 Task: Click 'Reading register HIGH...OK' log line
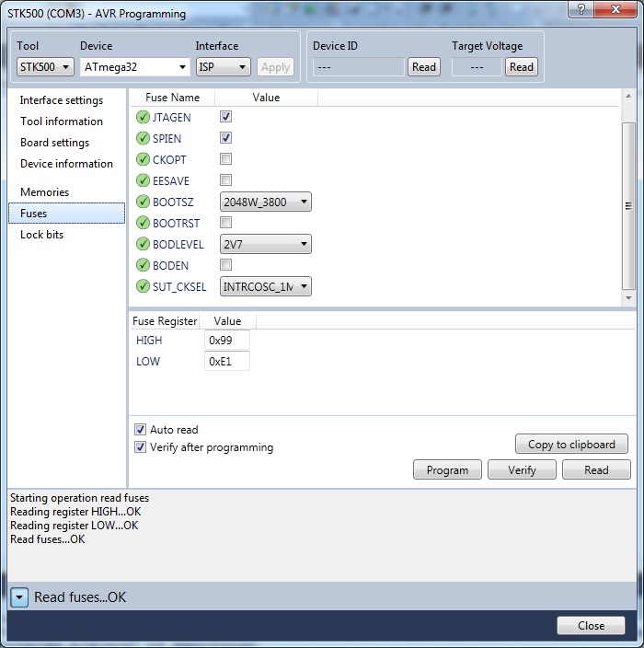click(x=75, y=512)
